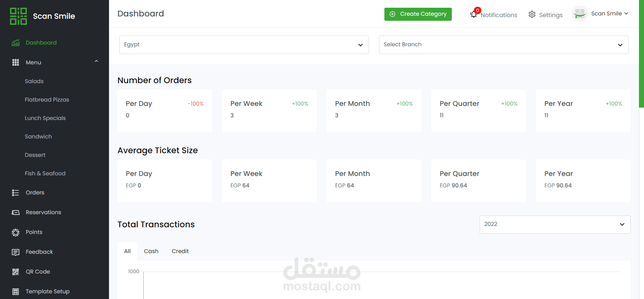Click the Template Setup icon
This screenshot has width=644, height=299.
[15, 291]
